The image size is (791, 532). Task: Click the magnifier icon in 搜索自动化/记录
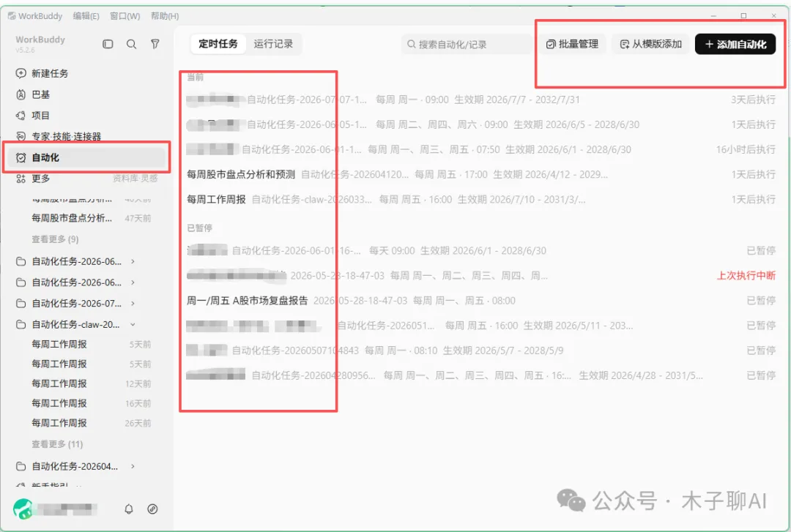pyautogui.click(x=412, y=45)
